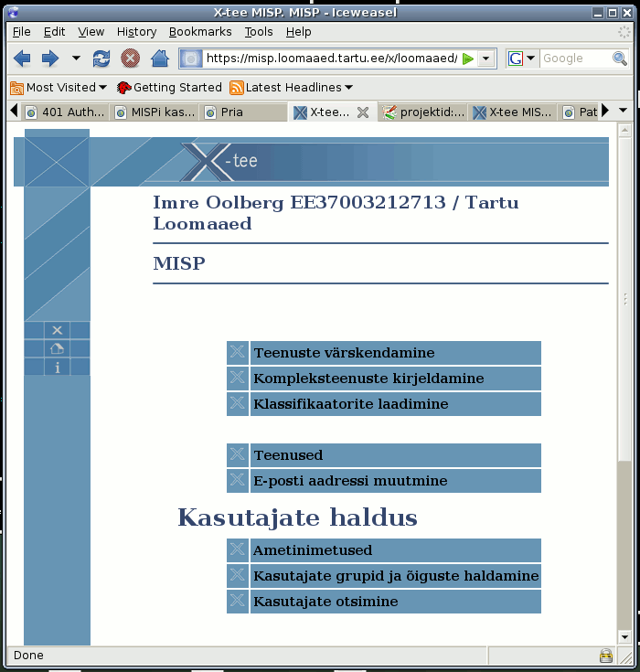This screenshot has height=672, width=640.
Task: Open the Getting Started bookmark
Action: coord(169,88)
